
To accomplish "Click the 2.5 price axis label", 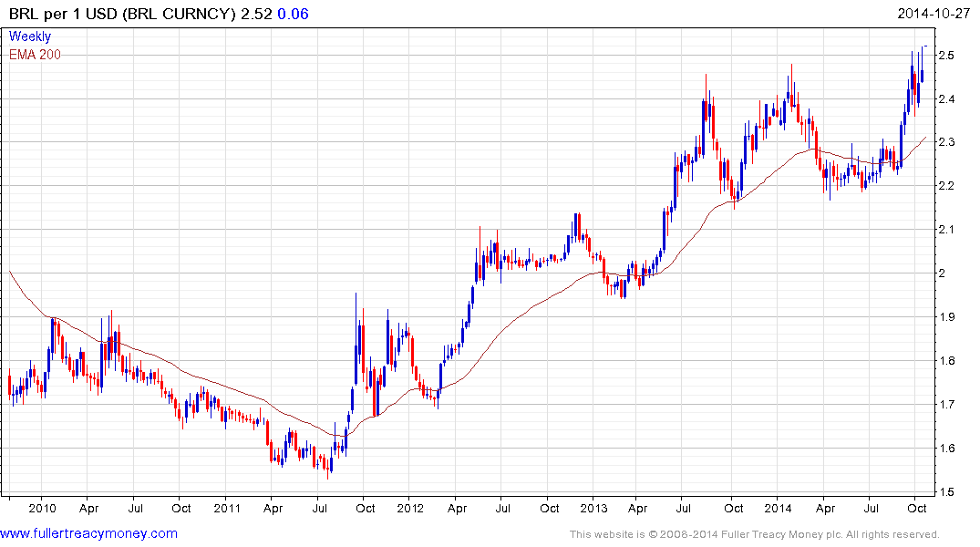I will point(946,56).
